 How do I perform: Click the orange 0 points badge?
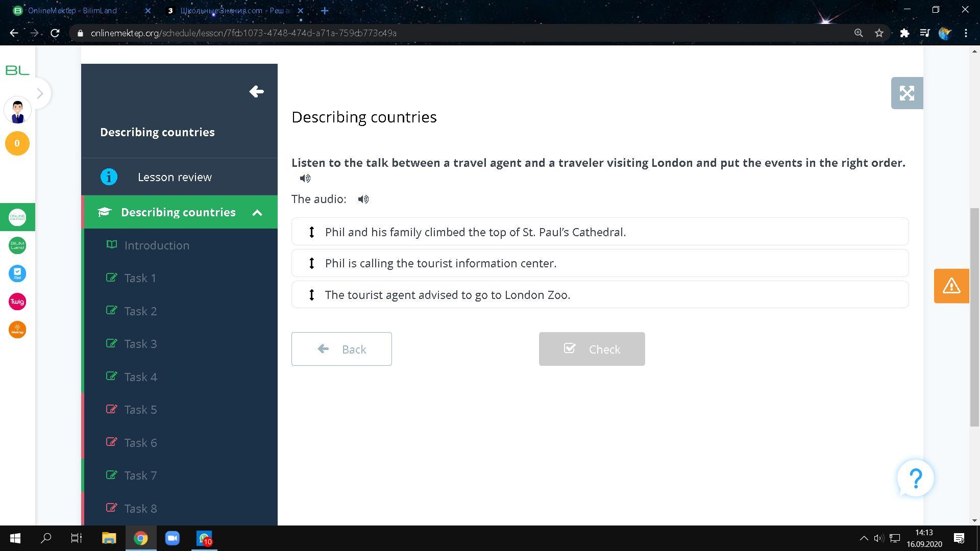coord(17,143)
